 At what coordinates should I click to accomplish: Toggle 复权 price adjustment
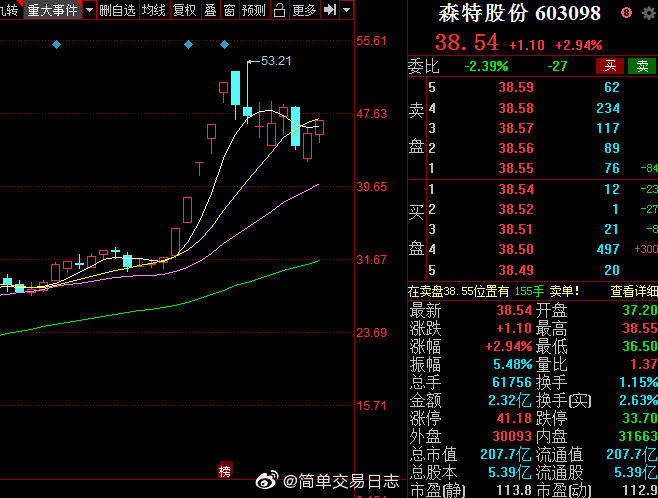tap(184, 10)
